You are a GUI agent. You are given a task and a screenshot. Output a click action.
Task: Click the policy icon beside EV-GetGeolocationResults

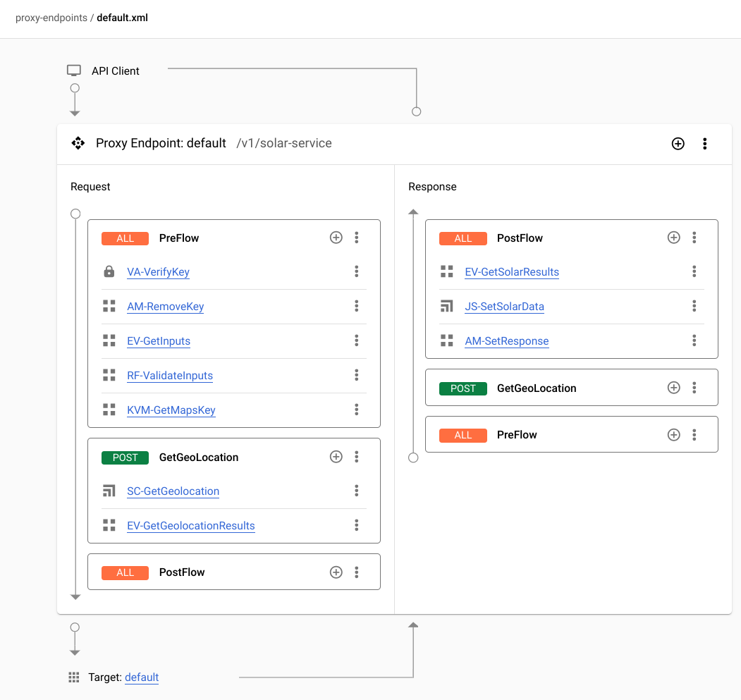[x=109, y=525]
